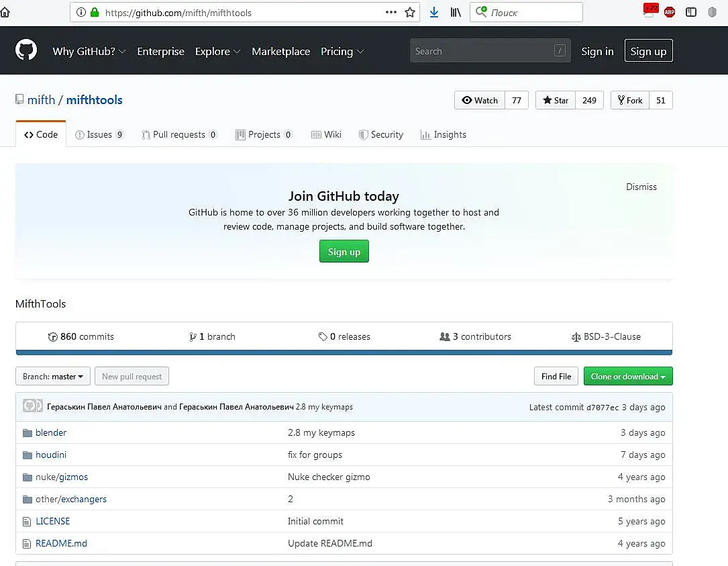Click the Fork button
This screenshot has height=566, width=728.
tap(630, 100)
